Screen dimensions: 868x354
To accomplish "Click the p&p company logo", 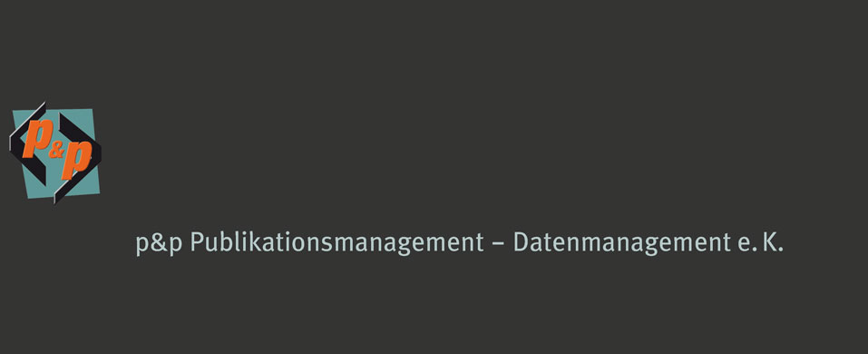I will 55,152.
